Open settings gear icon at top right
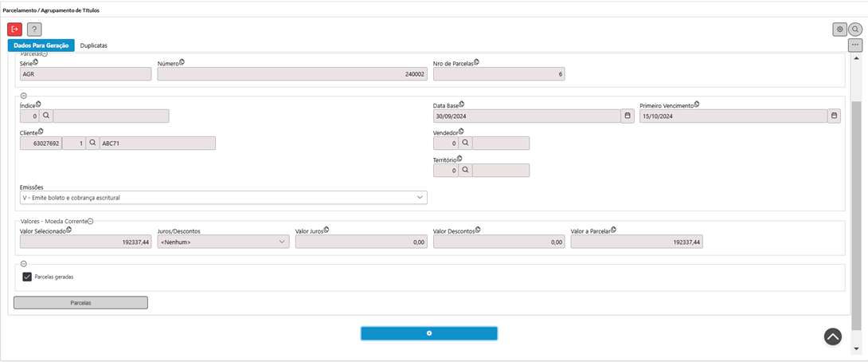Screen dimensions: 868x362 [x=840, y=30]
